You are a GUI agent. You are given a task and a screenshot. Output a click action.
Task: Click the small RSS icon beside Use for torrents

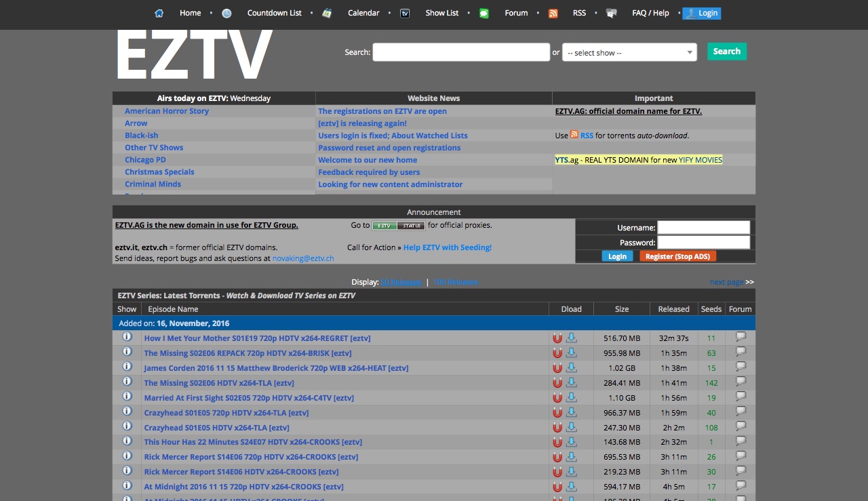[573, 135]
